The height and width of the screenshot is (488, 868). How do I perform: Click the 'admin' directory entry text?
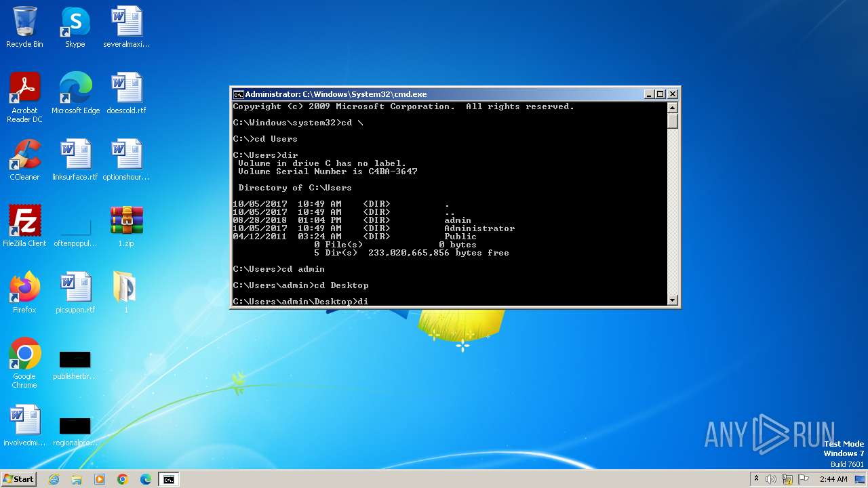pos(458,220)
